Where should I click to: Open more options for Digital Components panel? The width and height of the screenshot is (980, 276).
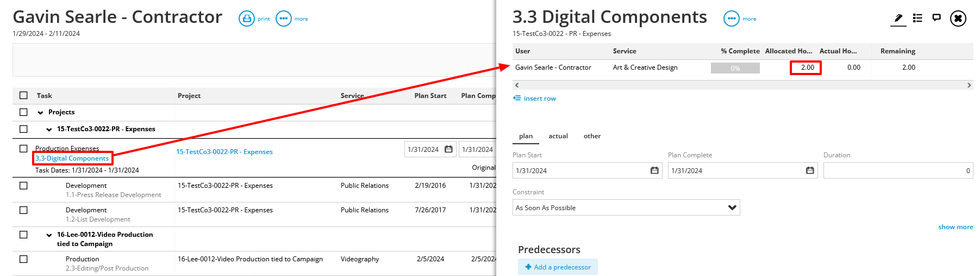(x=732, y=19)
